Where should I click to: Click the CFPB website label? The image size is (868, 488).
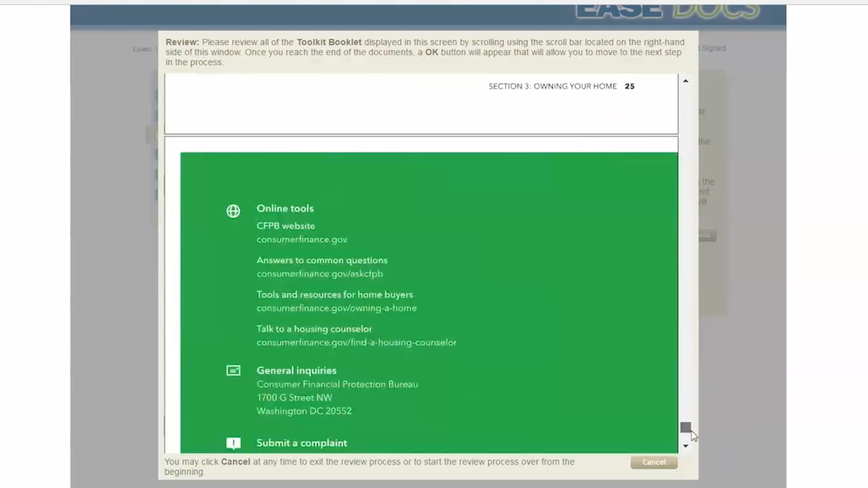(286, 226)
